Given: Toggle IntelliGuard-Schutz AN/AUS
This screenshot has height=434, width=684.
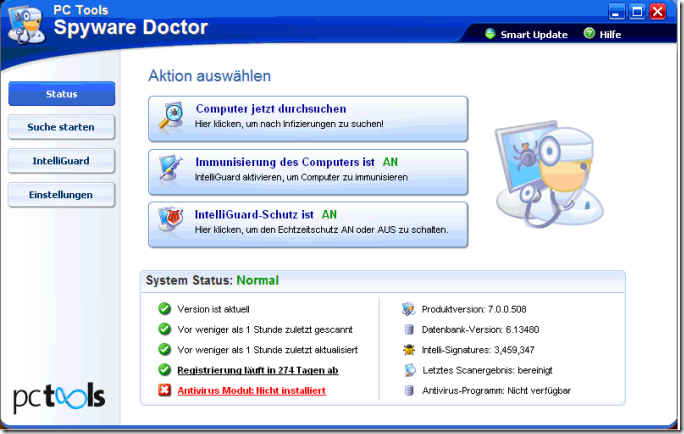Looking at the screenshot, I should tap(308, 225).
